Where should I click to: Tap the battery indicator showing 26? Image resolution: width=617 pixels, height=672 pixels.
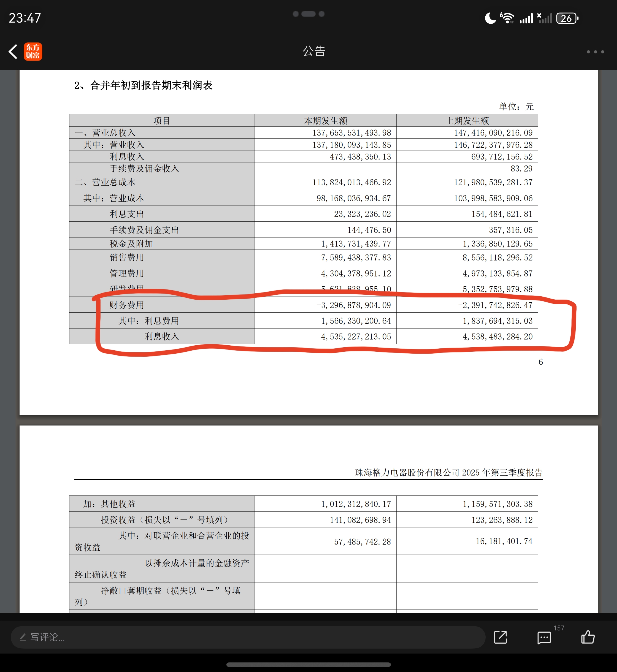point(567,18)
